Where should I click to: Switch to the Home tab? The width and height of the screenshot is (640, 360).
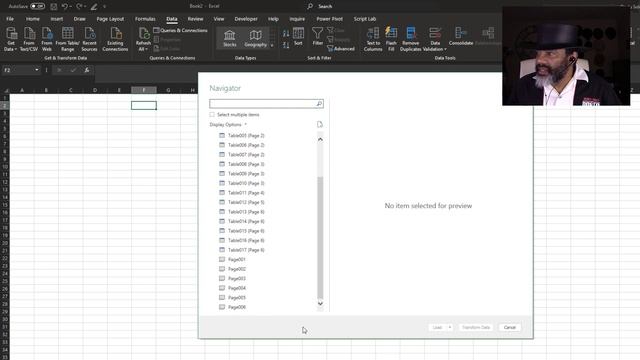click(33, 19)
